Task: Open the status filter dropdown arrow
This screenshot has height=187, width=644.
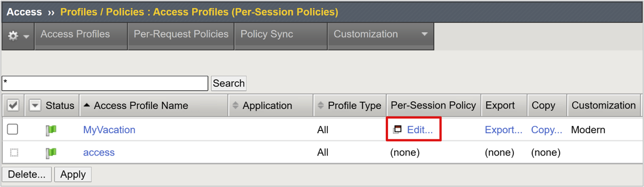Action: [35, 106]
